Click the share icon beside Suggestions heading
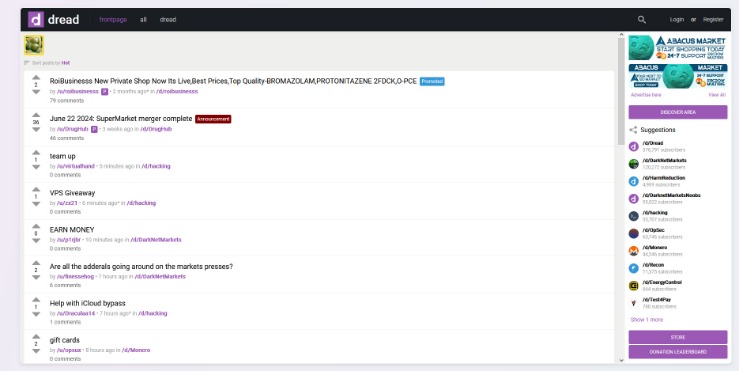 click(633, 130)
